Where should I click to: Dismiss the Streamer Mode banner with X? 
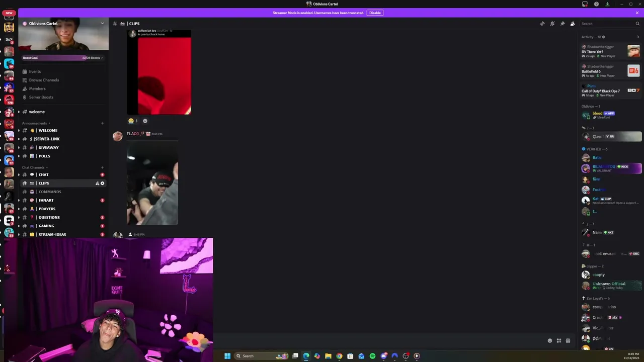[x=637, y=13]
